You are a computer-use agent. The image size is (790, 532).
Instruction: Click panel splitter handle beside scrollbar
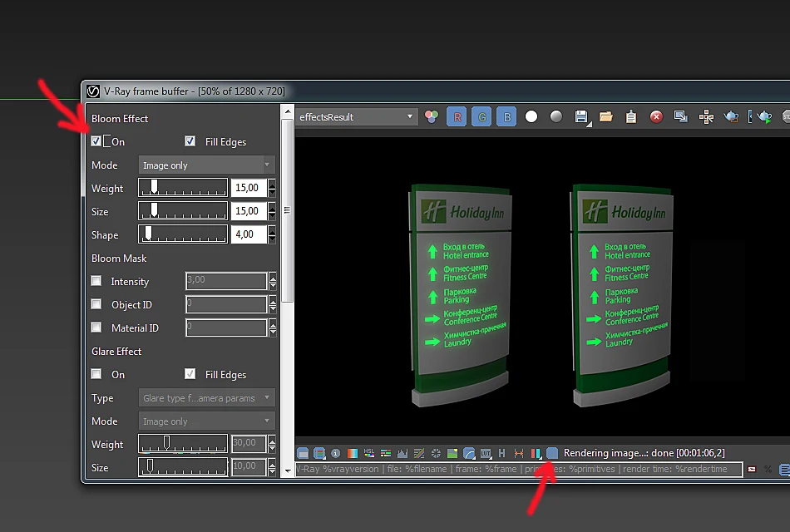tap(287, 210)
